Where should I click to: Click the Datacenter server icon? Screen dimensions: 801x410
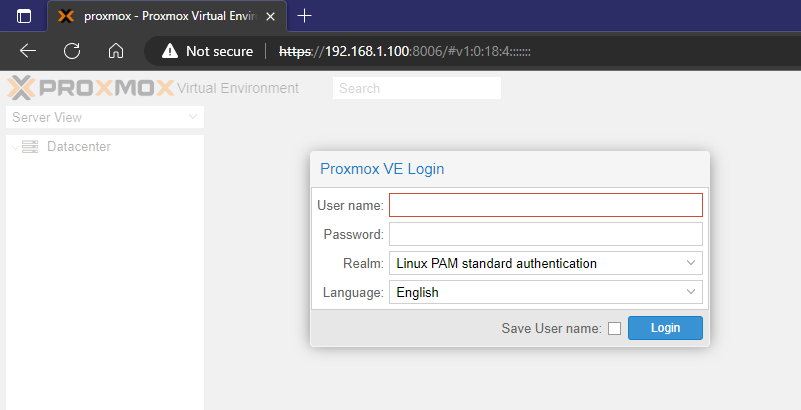click(30, 147)
